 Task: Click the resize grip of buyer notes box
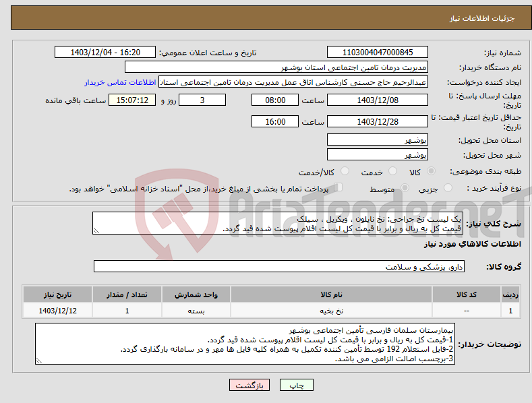(x=39, y=361)
